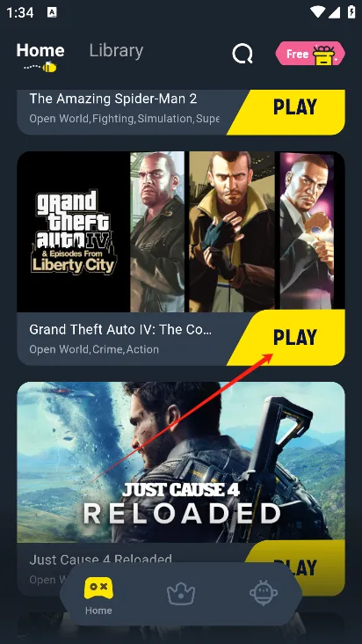Tap the Open World, Crime, Action genre tags
Viewport: 362px width, 644px height.
(x=94, y=349)
